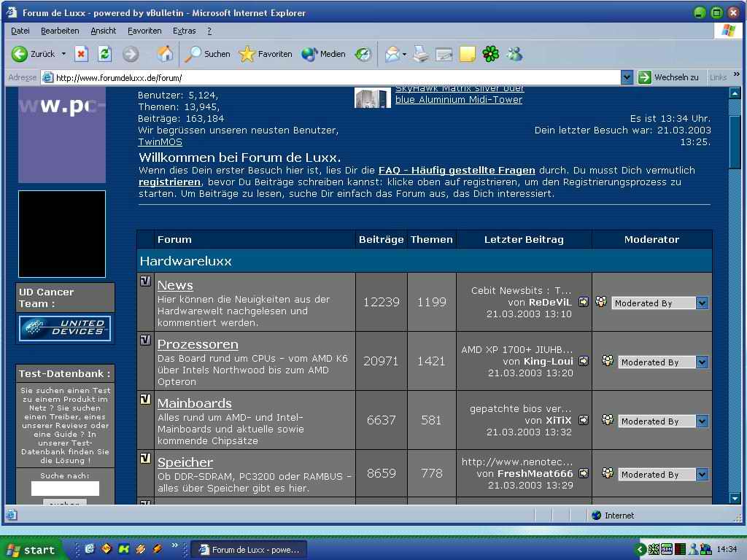
Task: Click the Prozessoren forum status icon
Action: [x=146, y=340]
